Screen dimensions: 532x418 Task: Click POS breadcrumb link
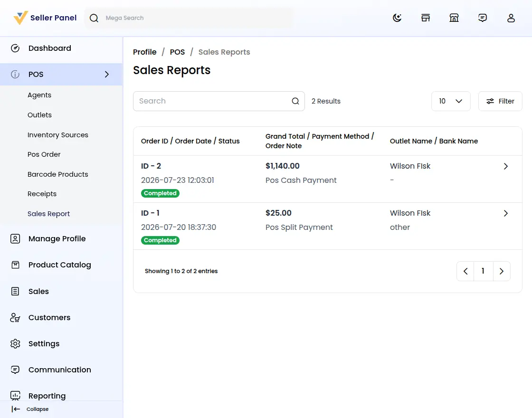pyautogui.click(x=178, y=52)
